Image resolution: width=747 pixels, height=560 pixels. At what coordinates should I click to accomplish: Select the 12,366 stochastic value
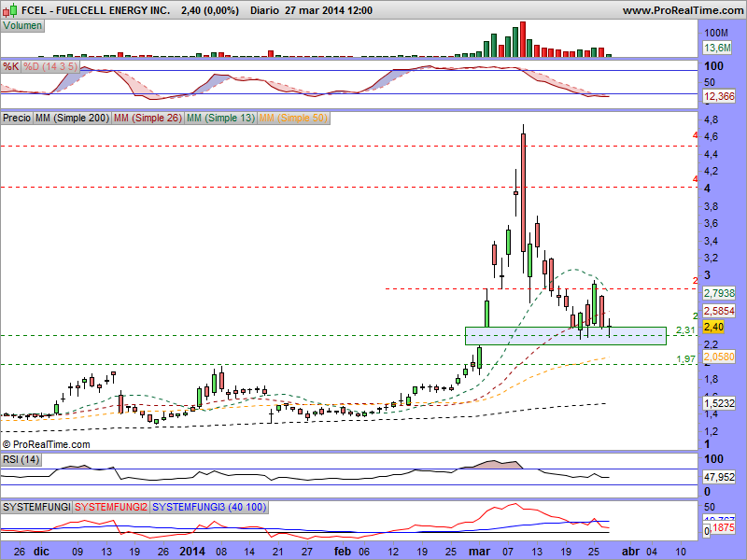click(719, 96)
